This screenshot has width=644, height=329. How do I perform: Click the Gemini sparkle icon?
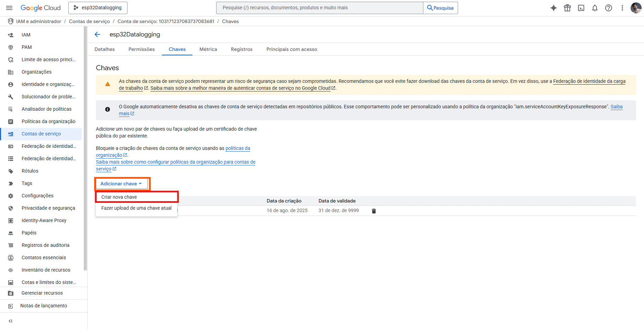coord(553,8)
